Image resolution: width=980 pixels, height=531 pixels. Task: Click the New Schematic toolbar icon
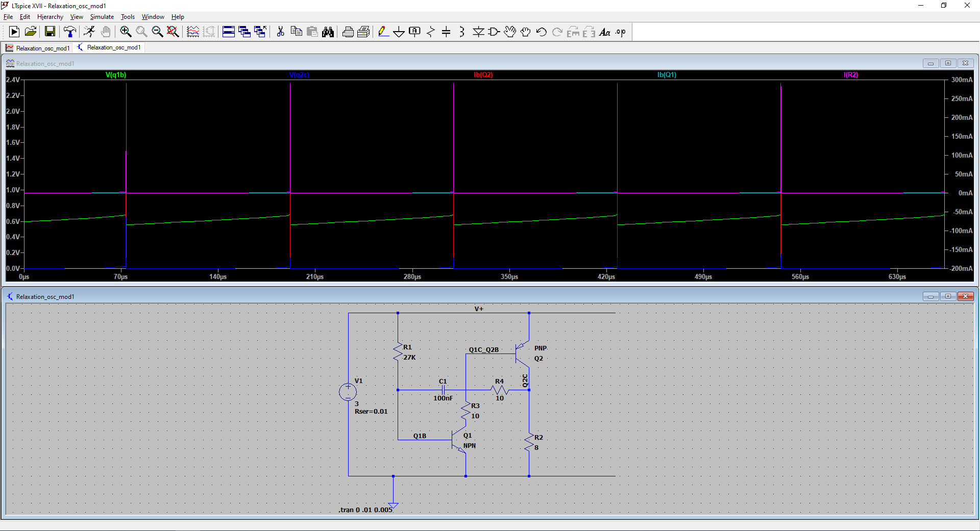tap(14, 32)
